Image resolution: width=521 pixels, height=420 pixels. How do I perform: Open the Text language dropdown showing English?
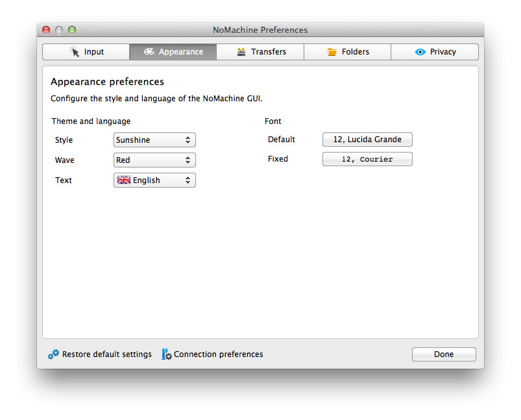click(x=154, y=180)
